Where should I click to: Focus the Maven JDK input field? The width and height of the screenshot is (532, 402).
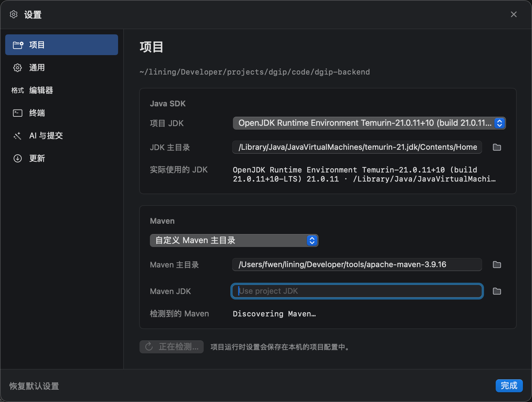(x=357, y=291)
